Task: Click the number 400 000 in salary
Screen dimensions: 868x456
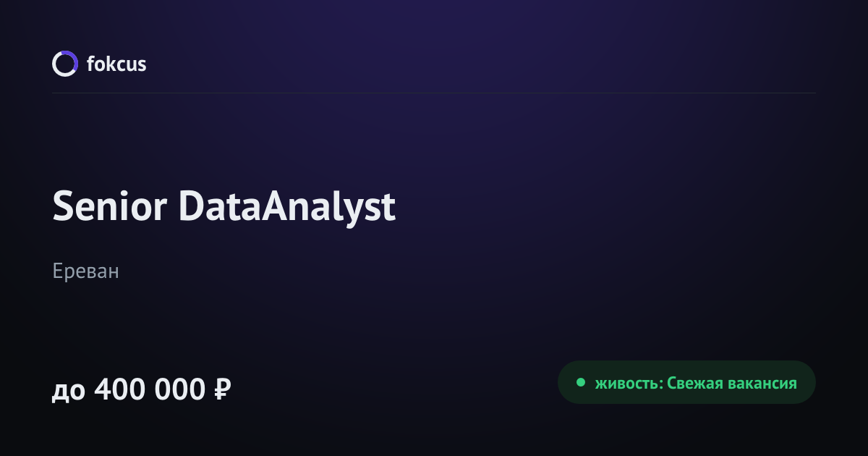Action: tap(150, 390)
